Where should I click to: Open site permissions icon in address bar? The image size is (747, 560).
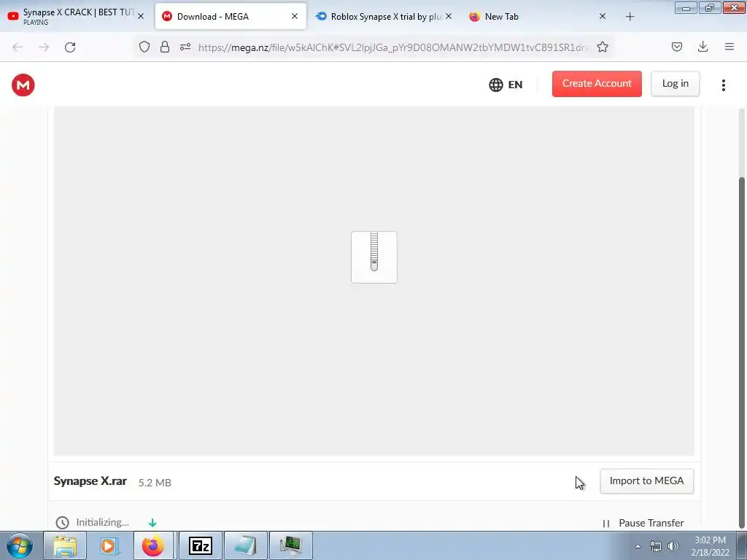(x=185, y=47)
